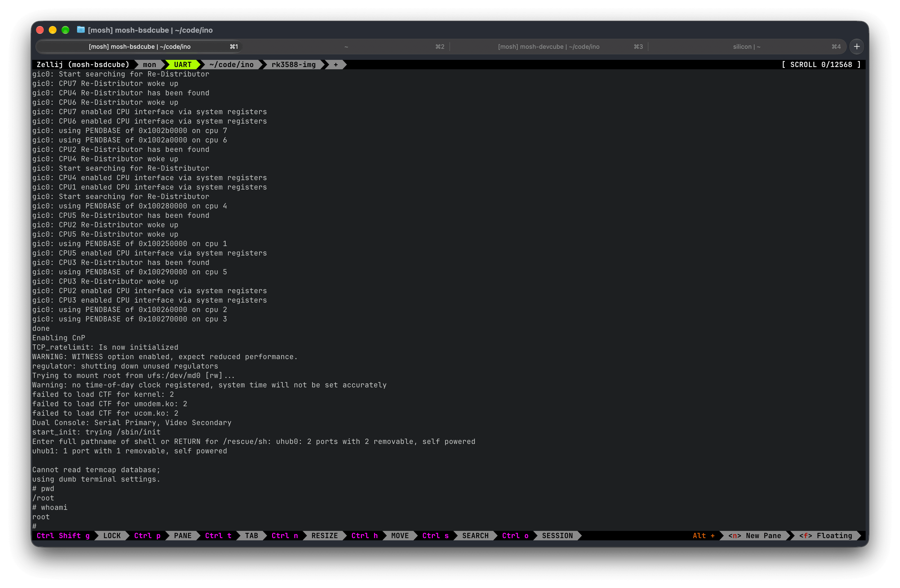
Task: Select the Zellij mon tab
Action: coord(149,65)
